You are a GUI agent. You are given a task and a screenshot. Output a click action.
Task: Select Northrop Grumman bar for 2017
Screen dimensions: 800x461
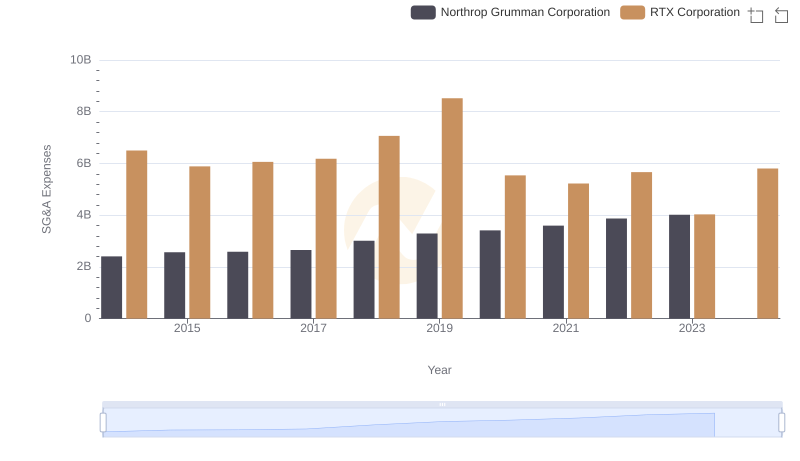[x=301, y=285]
